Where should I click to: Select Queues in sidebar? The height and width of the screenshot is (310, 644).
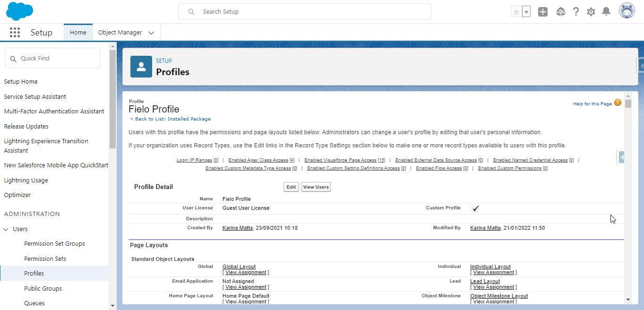(34, 303)
